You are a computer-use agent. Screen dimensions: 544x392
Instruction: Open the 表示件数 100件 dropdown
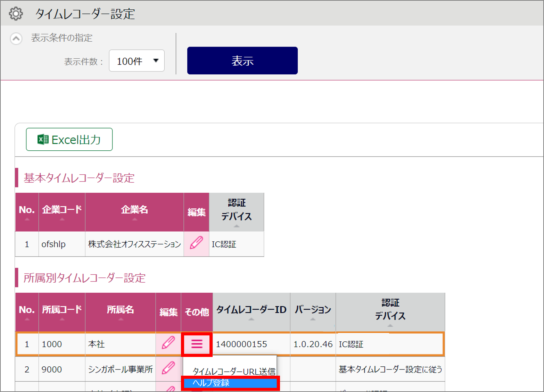click(x=137, y=61)
